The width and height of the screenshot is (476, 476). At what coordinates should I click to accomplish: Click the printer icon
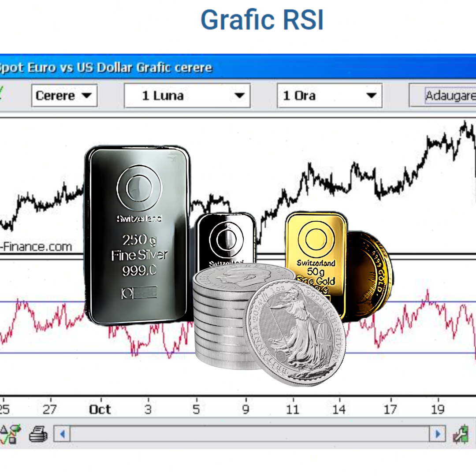click(38, 434)
